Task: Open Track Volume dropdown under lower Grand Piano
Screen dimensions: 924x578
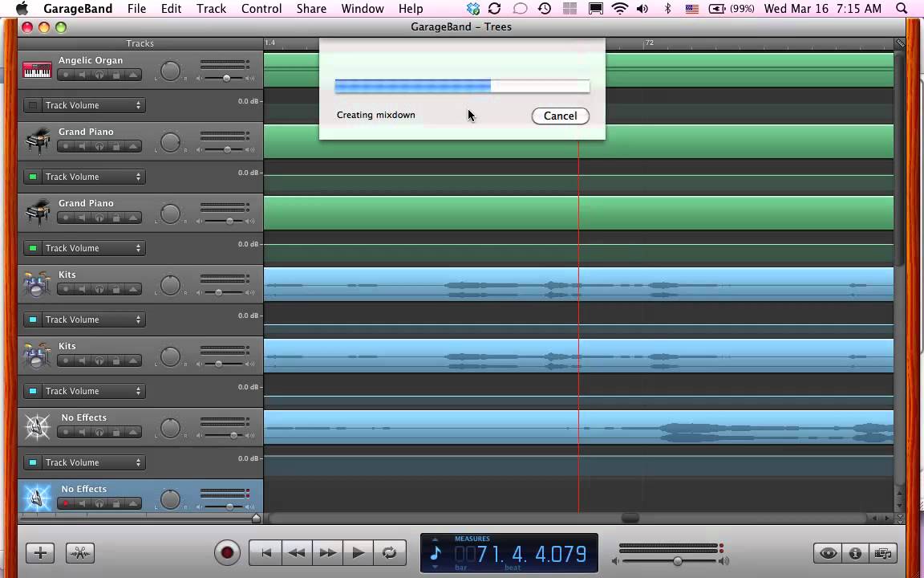Action: pos(93,248)
